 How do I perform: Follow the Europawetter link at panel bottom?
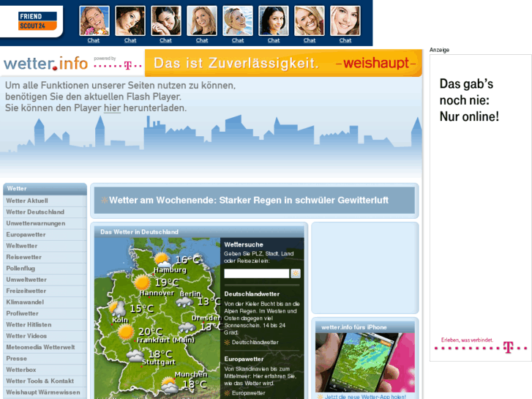[248, 393]
